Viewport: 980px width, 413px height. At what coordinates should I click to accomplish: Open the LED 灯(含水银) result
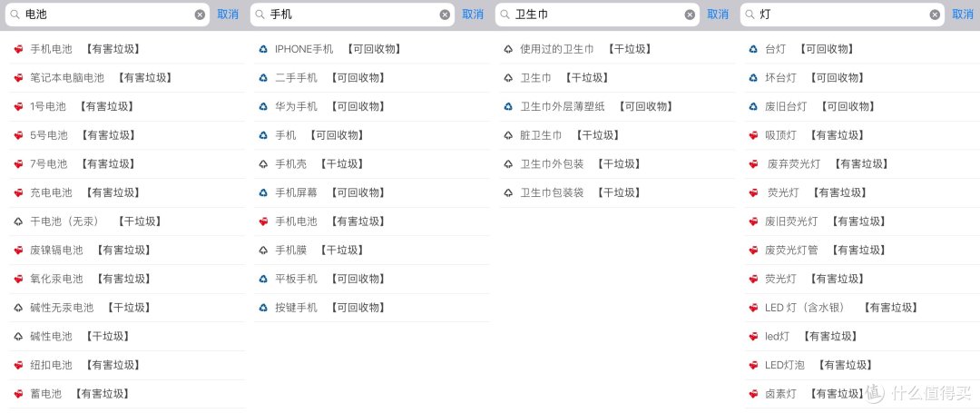point(862,308)
